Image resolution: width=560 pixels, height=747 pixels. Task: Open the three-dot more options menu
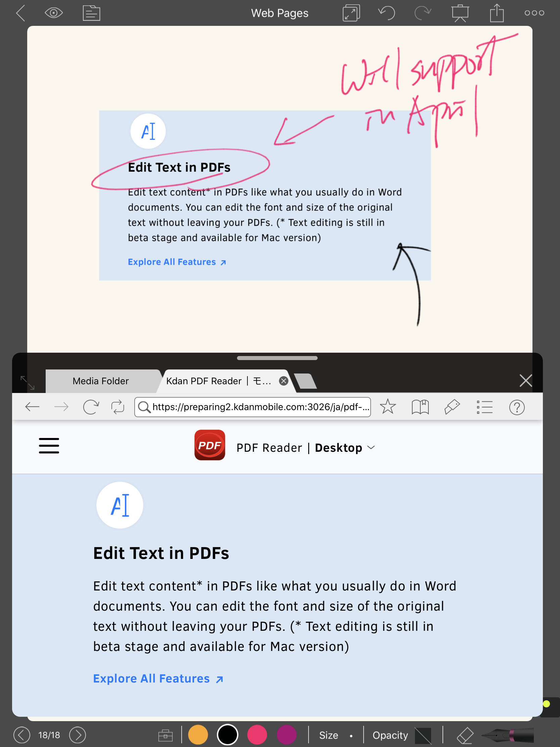pos(534,13)
